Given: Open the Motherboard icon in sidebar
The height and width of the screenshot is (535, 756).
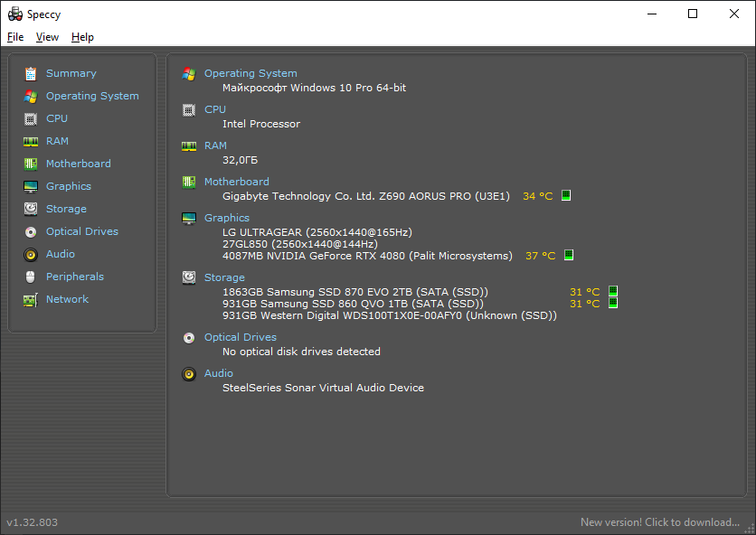Looking at the screenshot, I should click(x=31, y=164).
